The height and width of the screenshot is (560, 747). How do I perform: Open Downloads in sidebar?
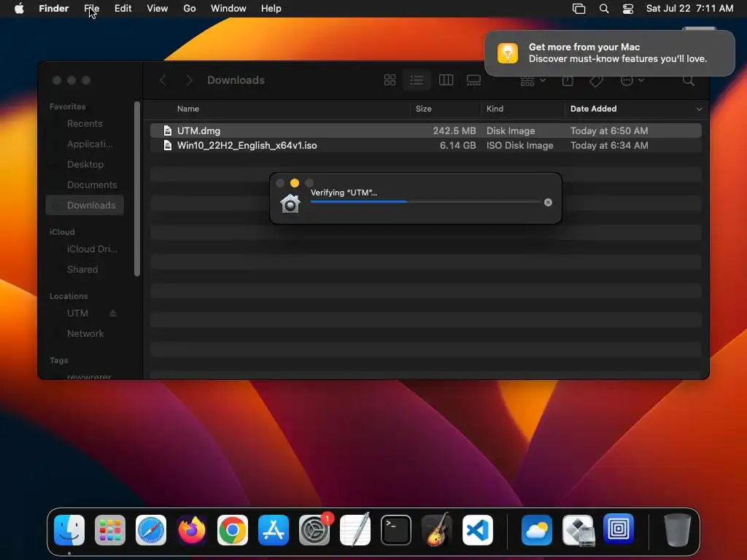[x=85, y=205]
